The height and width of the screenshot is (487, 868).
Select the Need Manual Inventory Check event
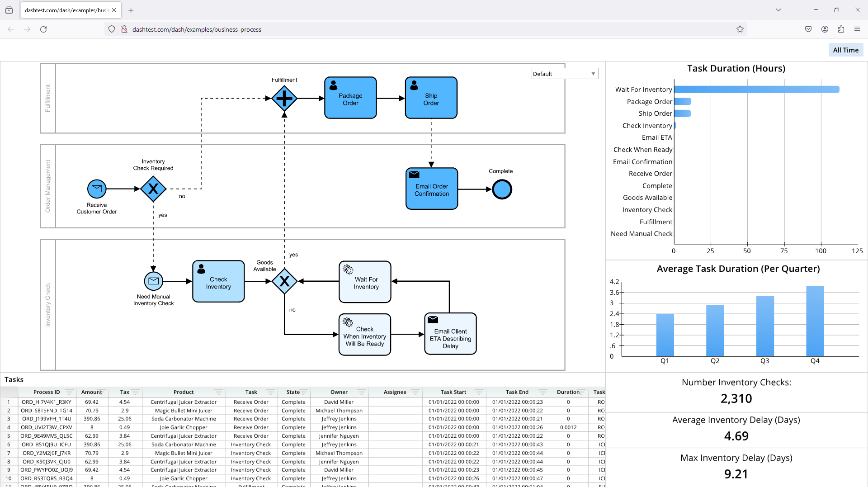tap(153, 281)
